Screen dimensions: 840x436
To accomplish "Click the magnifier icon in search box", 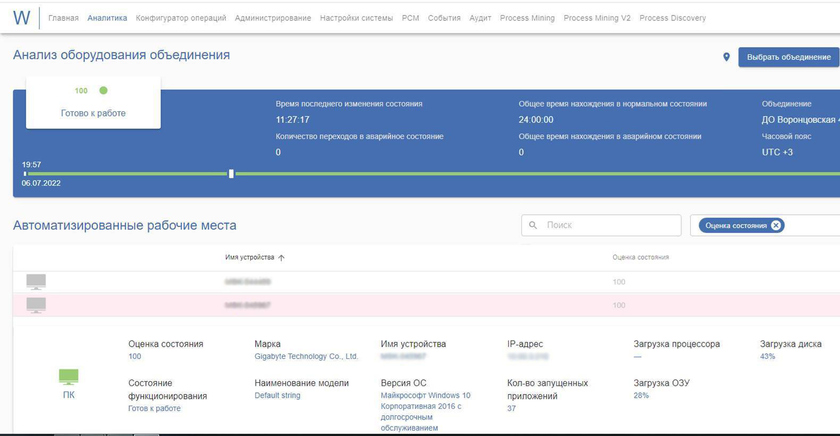I will click(533, 226).
